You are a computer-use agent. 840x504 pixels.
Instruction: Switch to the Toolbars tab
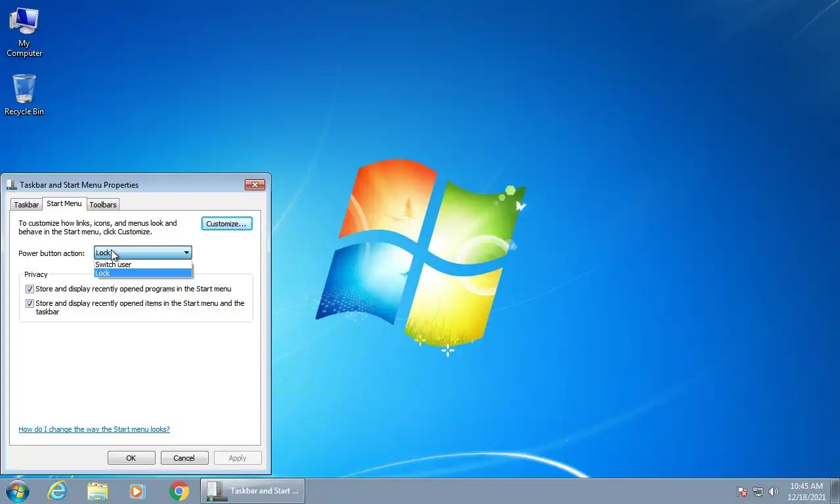(x=103, y=205)
